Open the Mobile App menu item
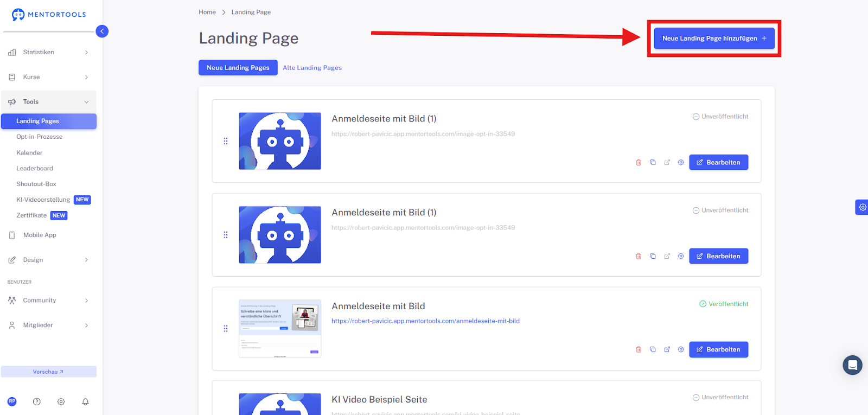868x415 pixels. point(40,235)
